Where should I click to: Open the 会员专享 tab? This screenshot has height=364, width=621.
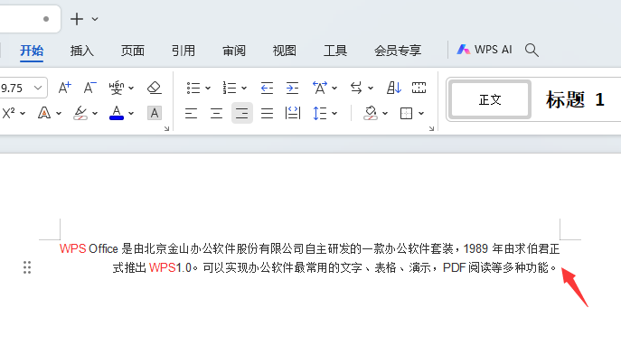point(398,51)
